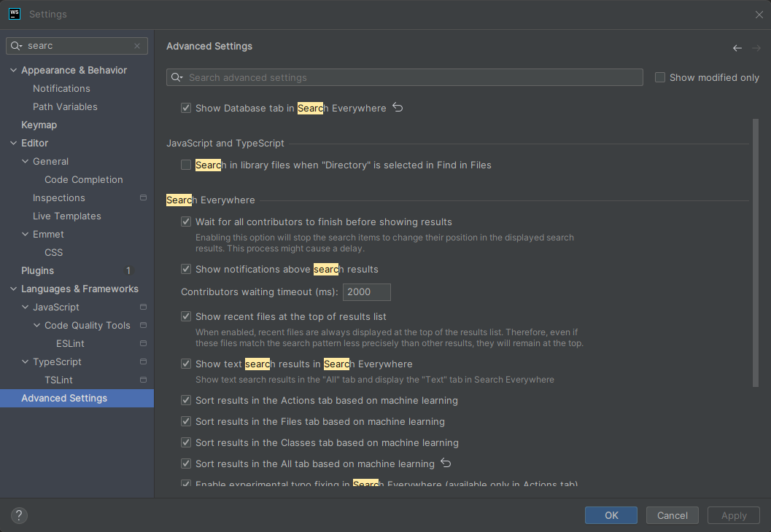The image size is (771, 532).
Task: Click the back navigation arrow icon
Action: (x=737, y=48)
